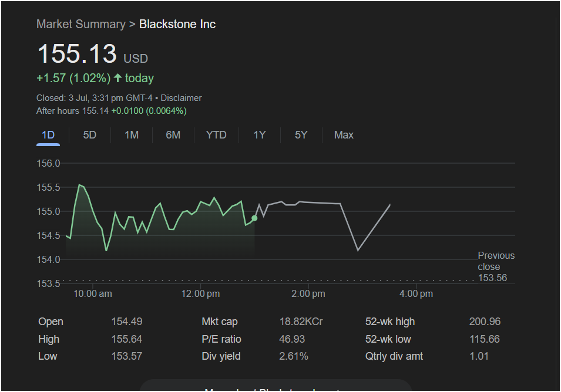Click the 12:00 pm axis label
The height and width of the screenshot is (392, 561).
(200, 294)
